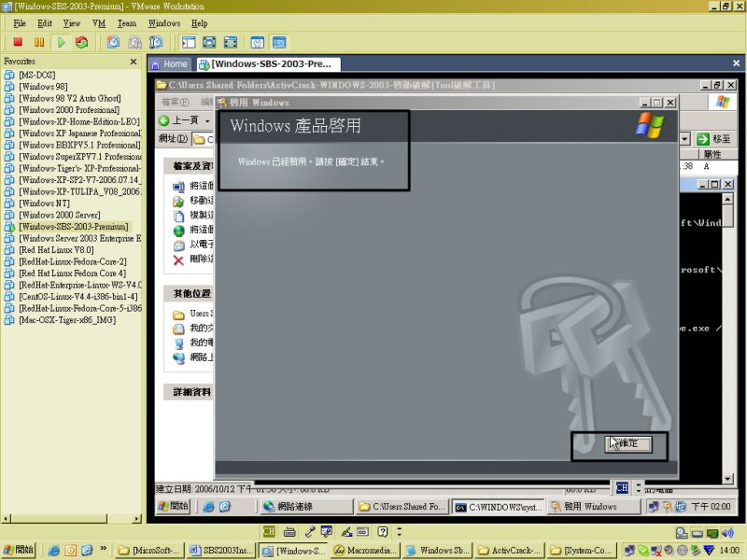Select [Windows-SBS-2003-Premium] favorite
Image resolution: width=747 pixels, height=560 pixels.
coord(74,227)
